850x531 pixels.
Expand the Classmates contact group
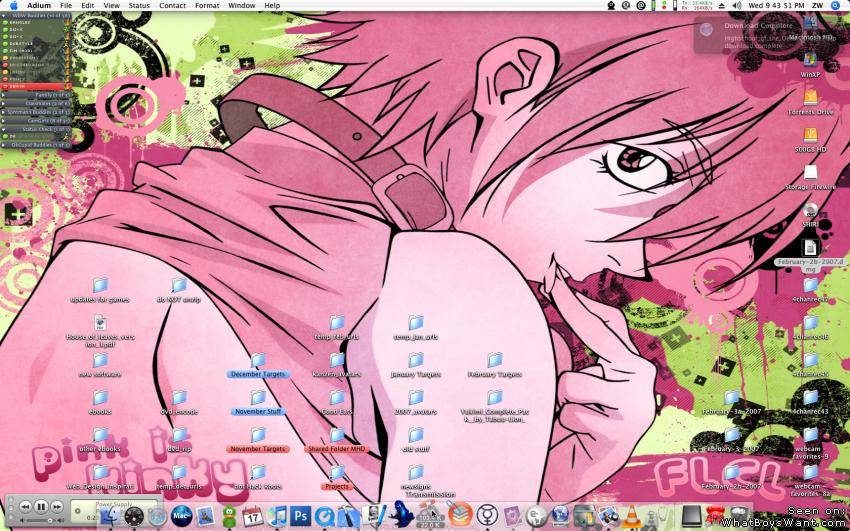4,103
